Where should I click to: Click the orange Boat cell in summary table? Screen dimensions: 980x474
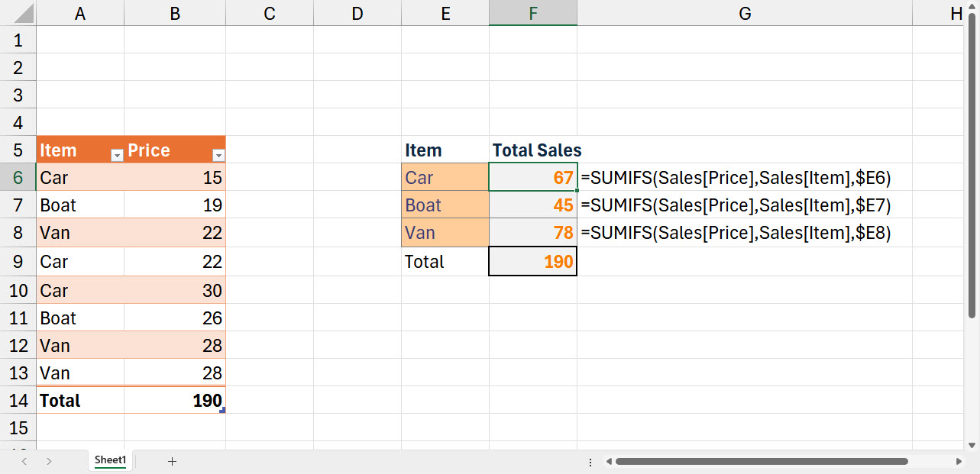(x=445, y=205)
